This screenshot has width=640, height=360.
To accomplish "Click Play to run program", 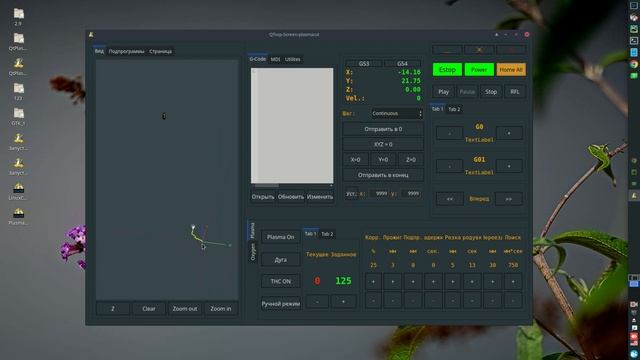I will (x=444, y=92).
